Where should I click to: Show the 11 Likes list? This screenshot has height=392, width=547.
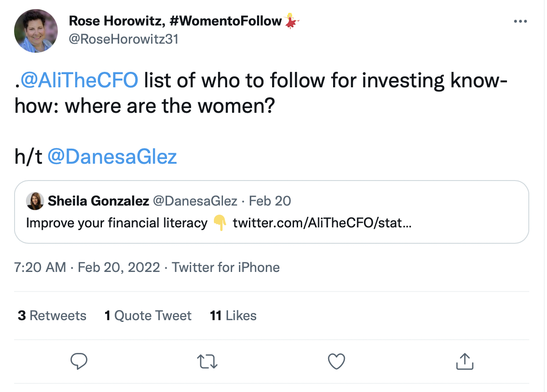click(x=233, y=316)
